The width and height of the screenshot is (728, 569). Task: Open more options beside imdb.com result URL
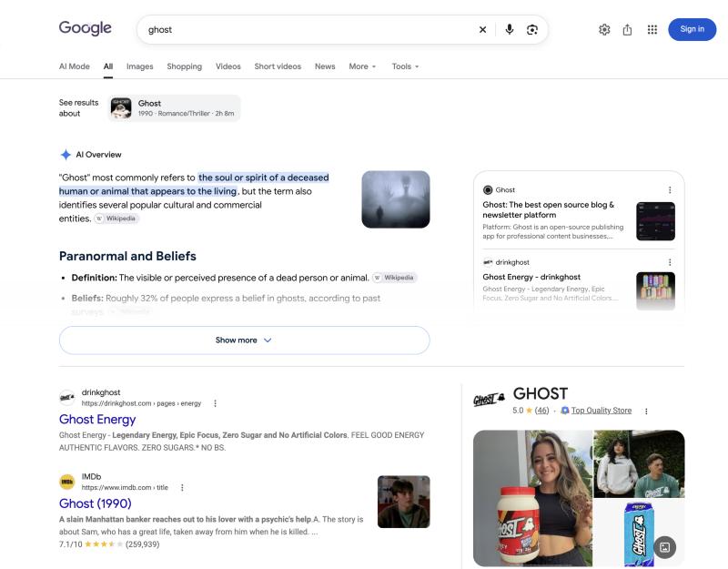tap(182, 488)
